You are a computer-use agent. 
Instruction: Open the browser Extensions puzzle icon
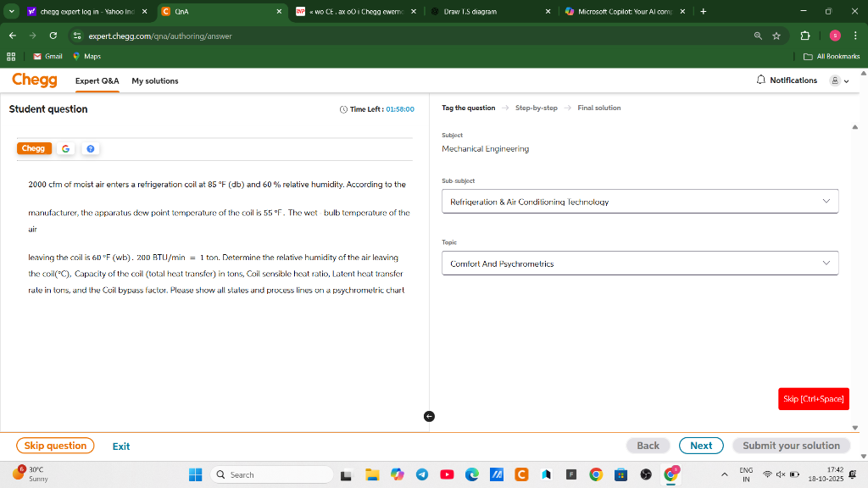(x=805, y=36)
